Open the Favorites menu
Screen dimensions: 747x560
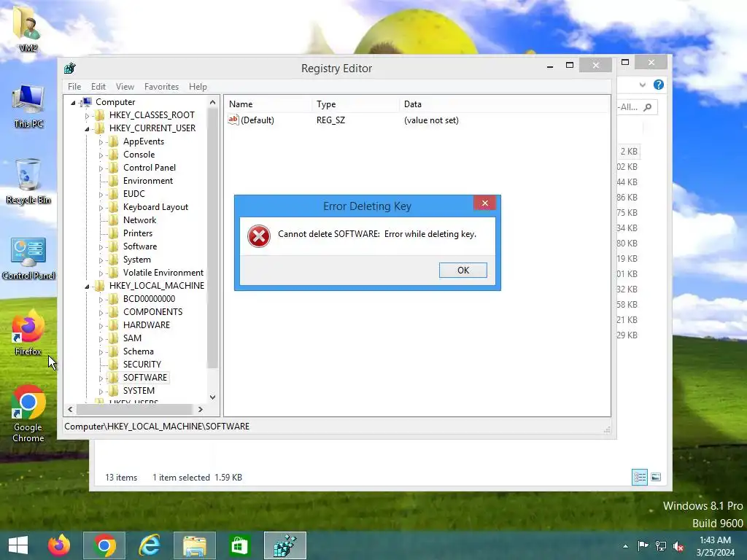click(x=161, y=87)
